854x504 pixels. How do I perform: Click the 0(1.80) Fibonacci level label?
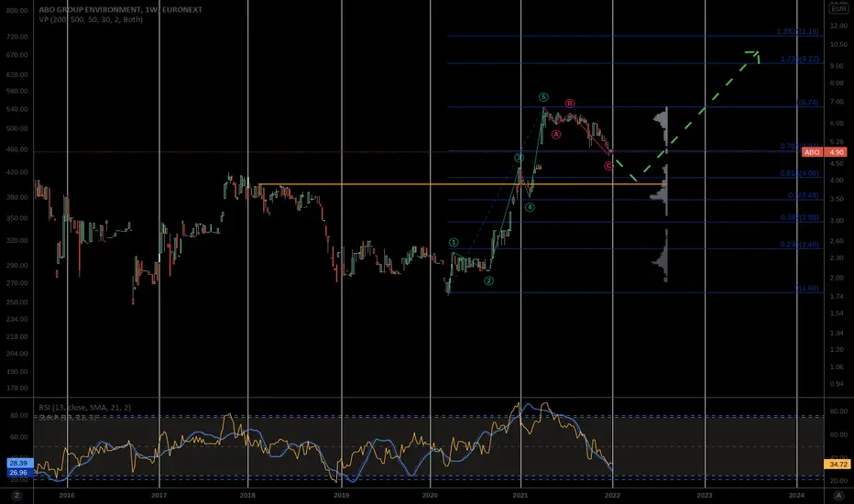(x=807, y=289)
